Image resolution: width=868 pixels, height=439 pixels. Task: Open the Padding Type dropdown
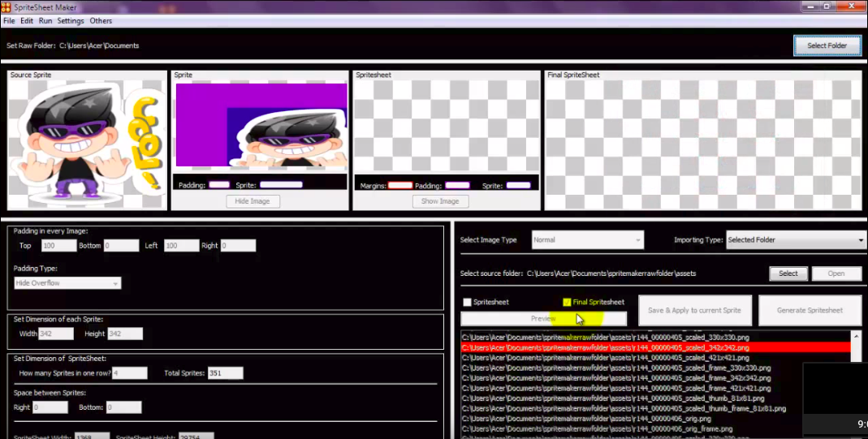pos(67,283)
